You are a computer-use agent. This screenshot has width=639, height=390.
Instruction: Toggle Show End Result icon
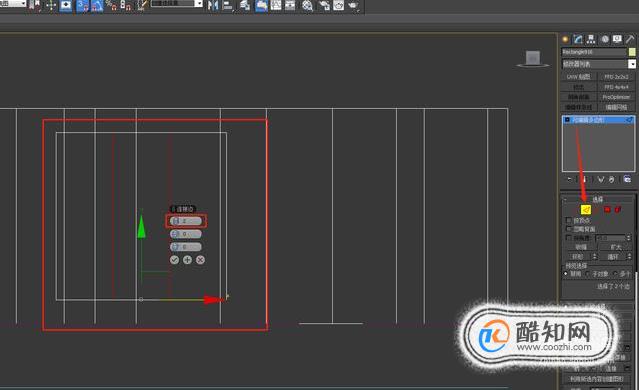(585, 179)
